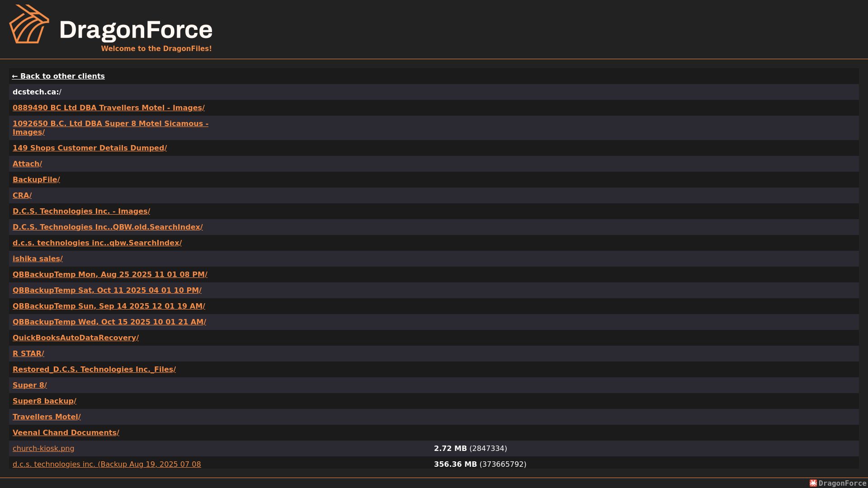The width and height of the screenshot is (868, 488).
Task: Open Restored_D.C.S. Technologies Inc._Files folder
Action: point(94,369)
